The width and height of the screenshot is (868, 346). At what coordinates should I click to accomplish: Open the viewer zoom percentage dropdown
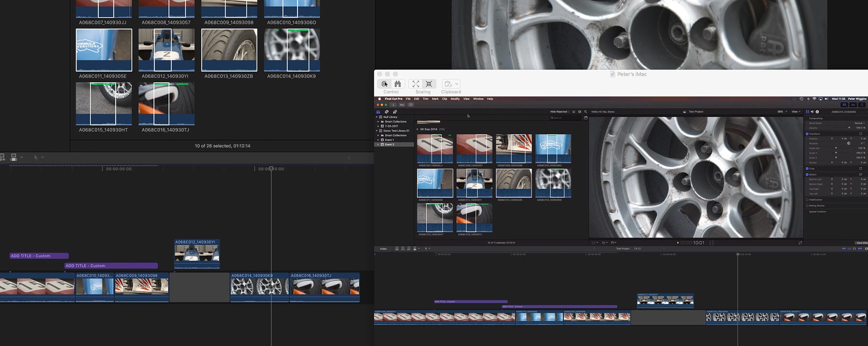pos(783,111)
